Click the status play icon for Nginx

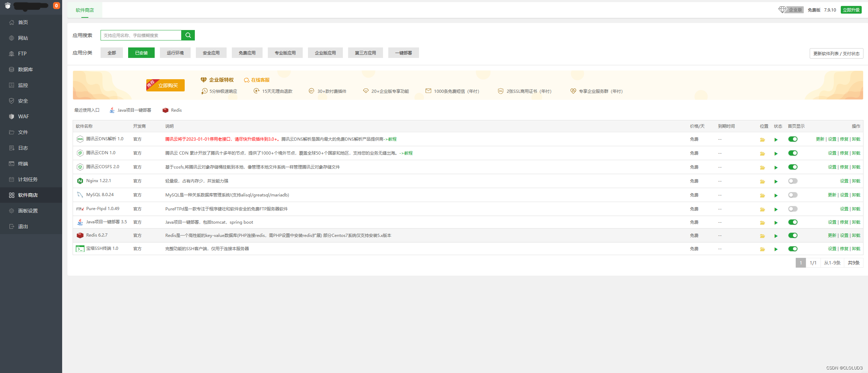(776, 181)
